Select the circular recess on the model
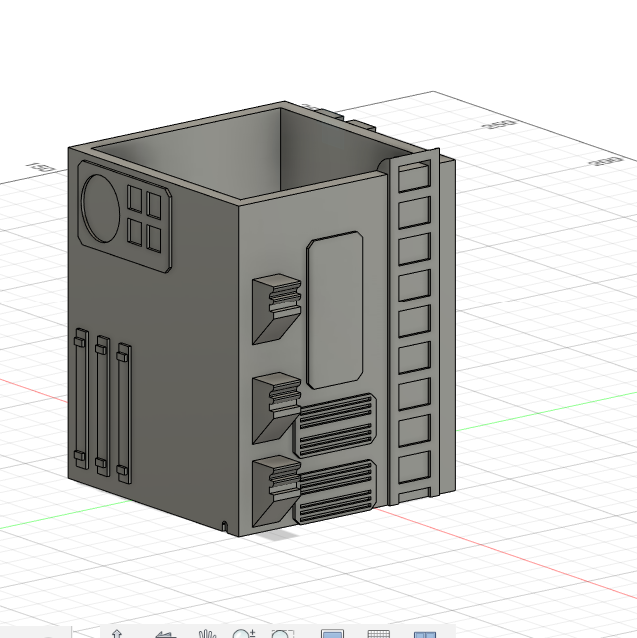 100,208
